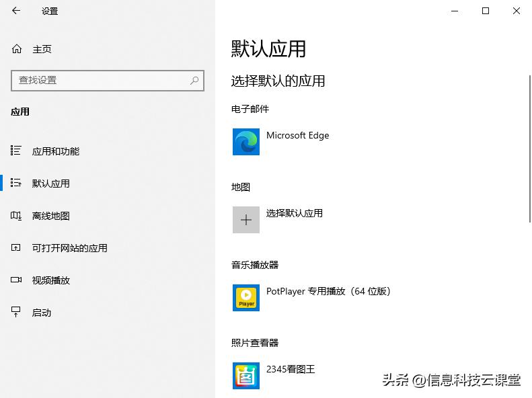Switch to 离线地图 page

tap(51, 216)
